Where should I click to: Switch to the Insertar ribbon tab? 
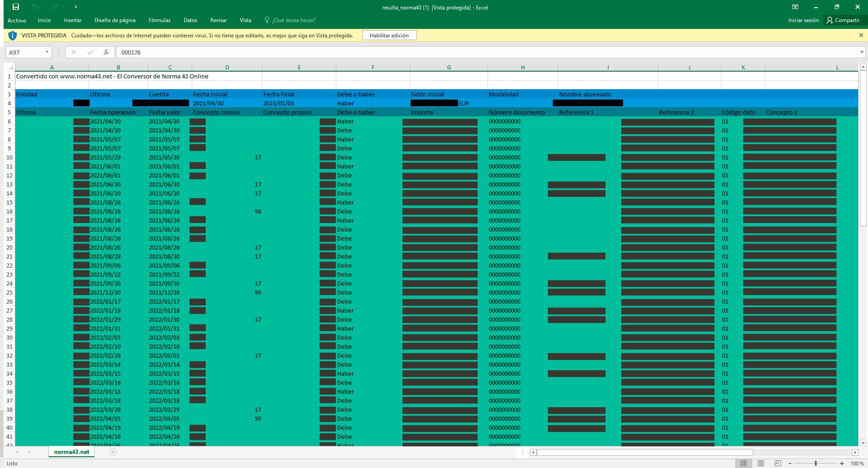point(72,20)
